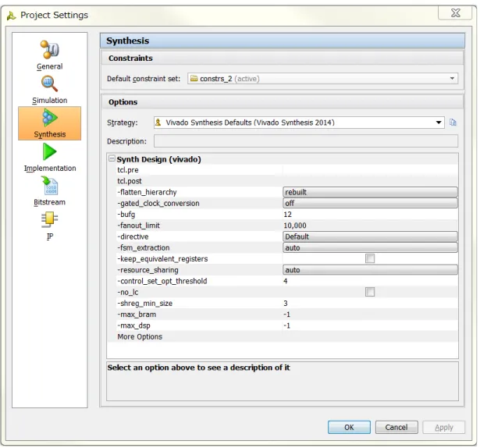Click the OK button
The image size is (480, 448).
click(x=349, y=427)
